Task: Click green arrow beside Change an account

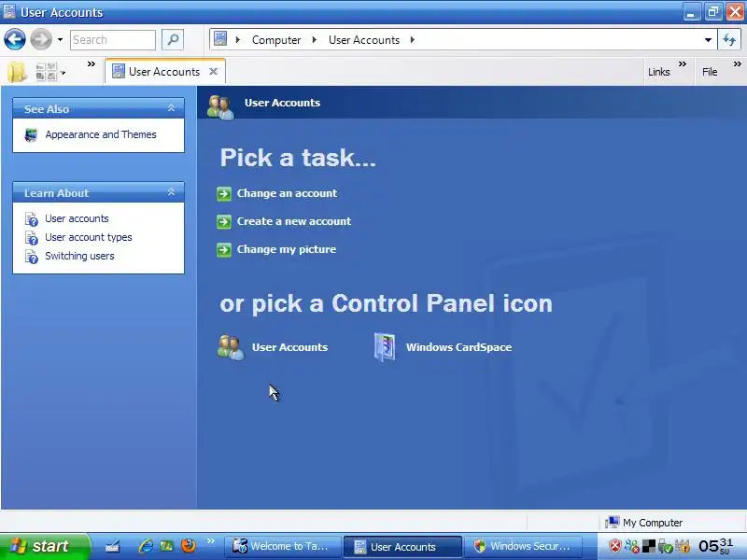Action: [224, 194]
